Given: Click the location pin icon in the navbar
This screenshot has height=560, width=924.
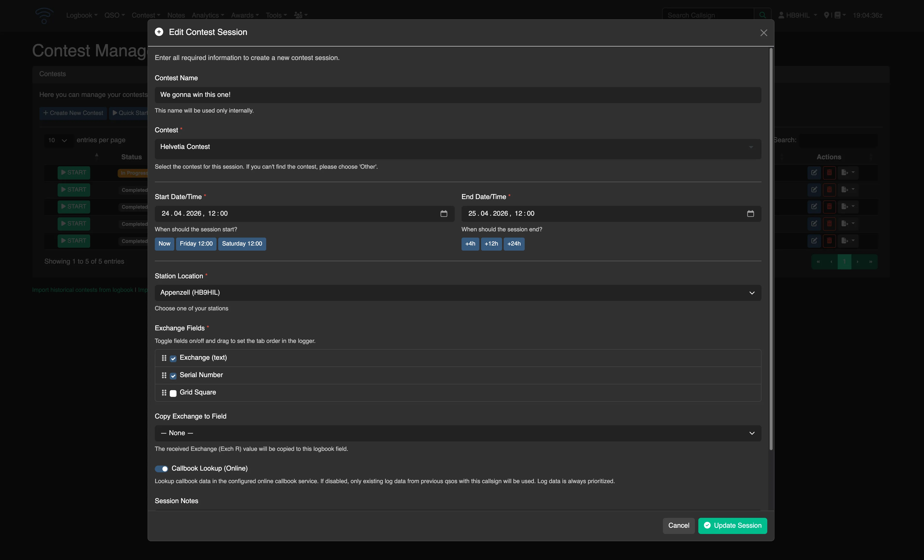Looking at the screenshot, I should coord(826,15).
